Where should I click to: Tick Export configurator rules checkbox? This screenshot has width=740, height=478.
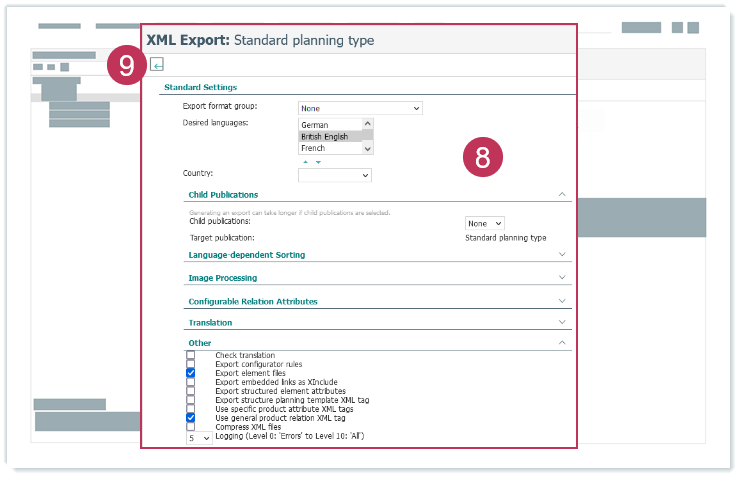[x=191, y=364]
